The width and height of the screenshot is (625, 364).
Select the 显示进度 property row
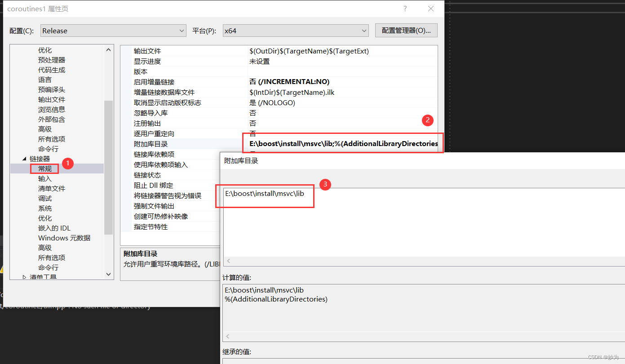tap(279, 61)
